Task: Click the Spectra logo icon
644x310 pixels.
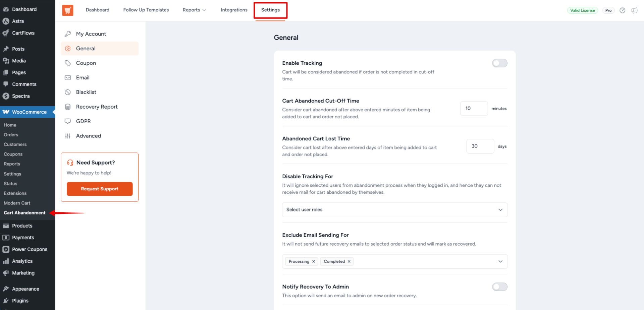Action: click(x=6, y=96)
